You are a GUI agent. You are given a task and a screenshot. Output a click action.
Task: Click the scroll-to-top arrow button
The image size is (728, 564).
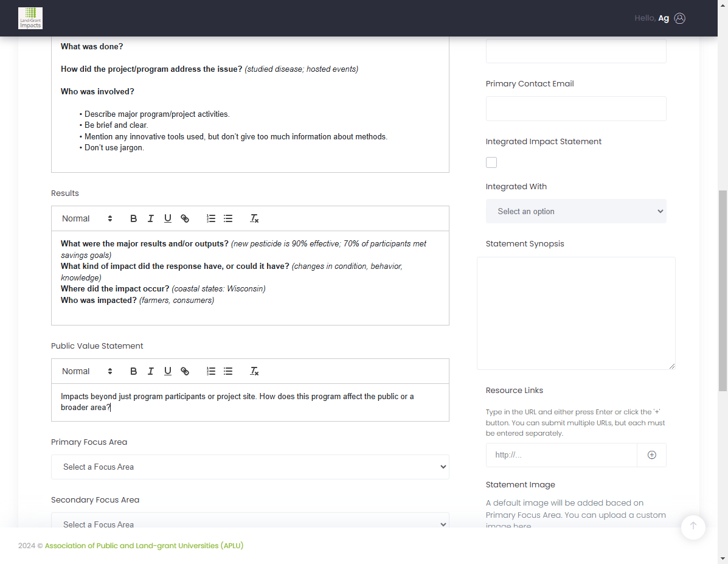coord(693,527)
